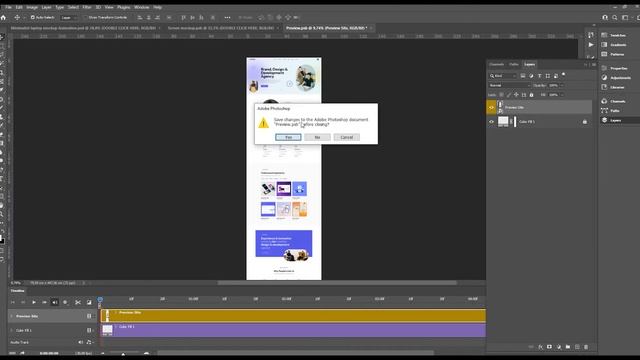Open the Auto-Select Layer dropdown
Image resolution: width=640 pixels, height=360 pixels.
(69, 18)
